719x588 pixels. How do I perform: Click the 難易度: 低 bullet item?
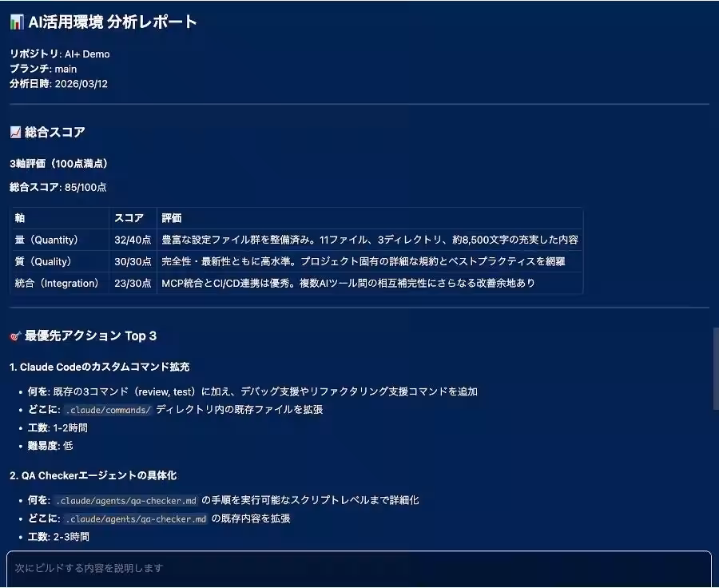pyautogui.click(x=50, y=447)
